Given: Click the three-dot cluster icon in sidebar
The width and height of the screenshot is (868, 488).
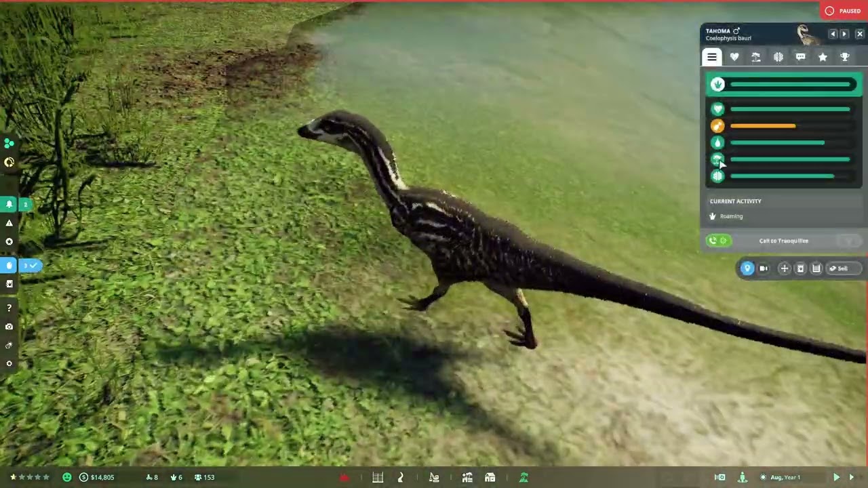Looking at the screenshot, I should [9, 143].
